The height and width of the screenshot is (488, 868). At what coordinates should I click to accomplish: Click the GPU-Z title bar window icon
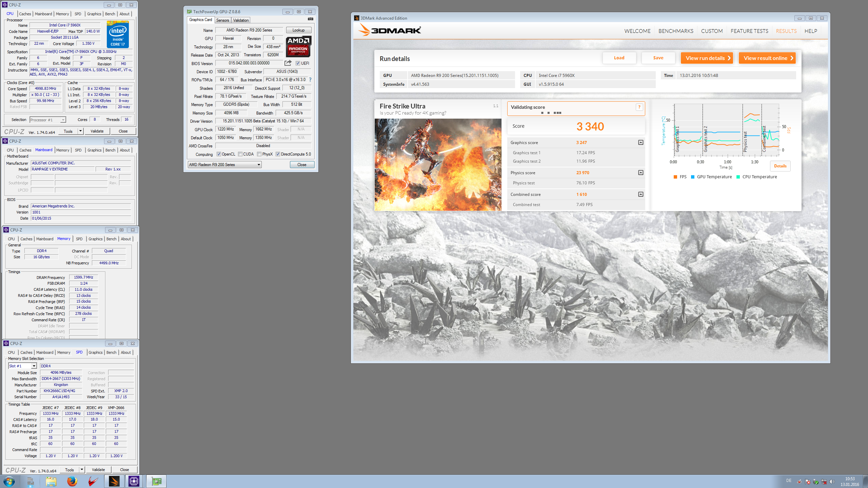click(190, 12)
